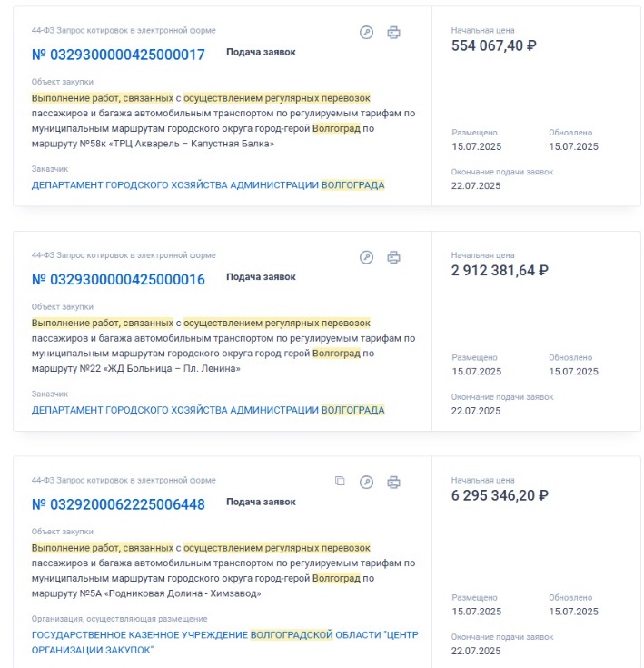Image resolution: width=644 pixels, height=668 pixels.
Task: Open ГКУ Центр организации закупок organization link
Action: (x=224, y=643)
